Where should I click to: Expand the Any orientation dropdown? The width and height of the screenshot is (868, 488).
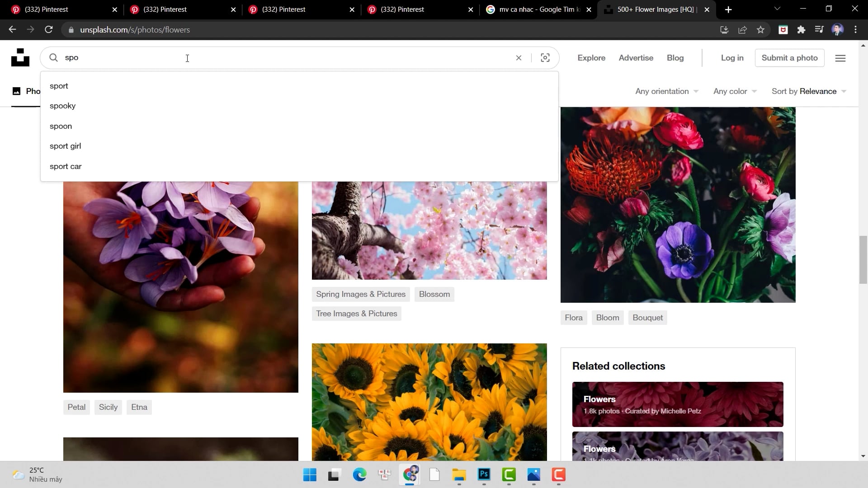(x=666, y=91)
